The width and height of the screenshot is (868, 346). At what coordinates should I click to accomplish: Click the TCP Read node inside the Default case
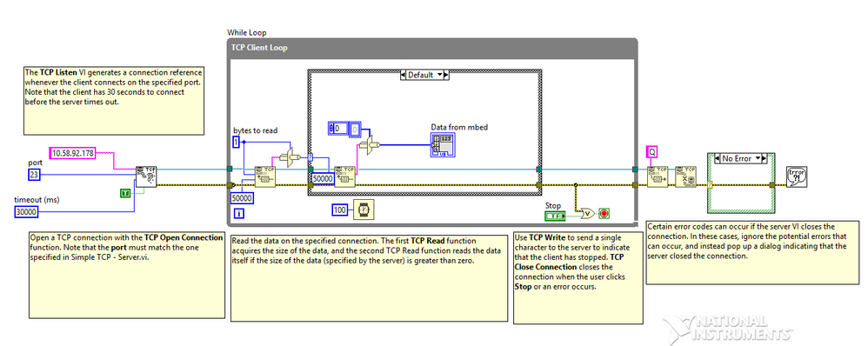[x=344, y=176]
